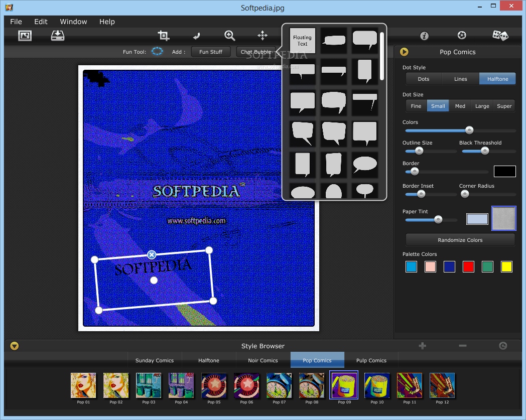The image size is (526, 420).
Task: Click the dice randomize icon
Action: (x=500, y=35)
